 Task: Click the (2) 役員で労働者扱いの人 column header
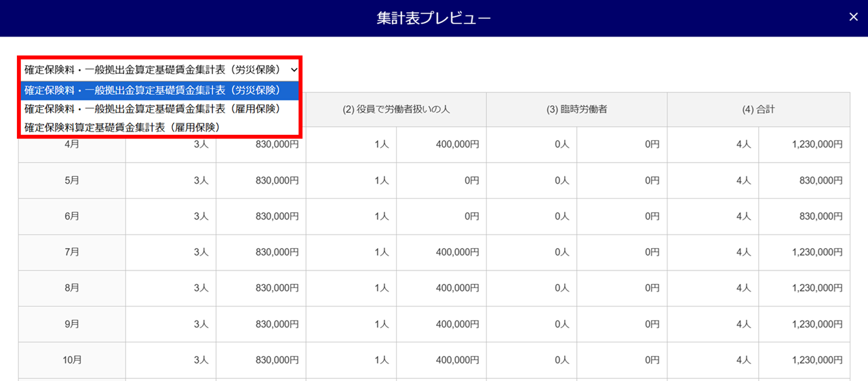click(x=397, y=109)
